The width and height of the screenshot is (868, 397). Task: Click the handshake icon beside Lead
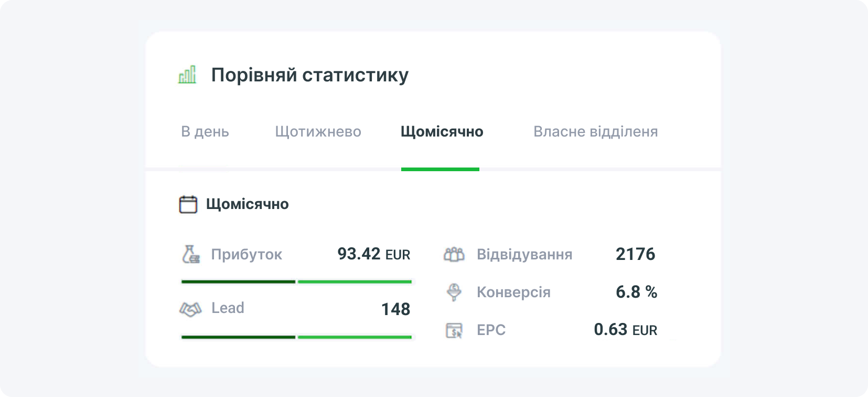(190, 309)
